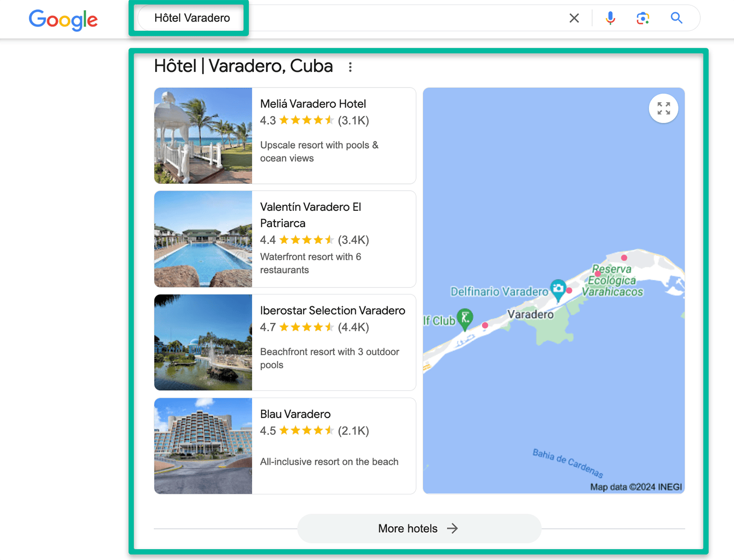Viewport: 734px width, 560px height.
Task: Select the pink dot left of Reserva Ecológica label
Action: (x=598, y=274)
